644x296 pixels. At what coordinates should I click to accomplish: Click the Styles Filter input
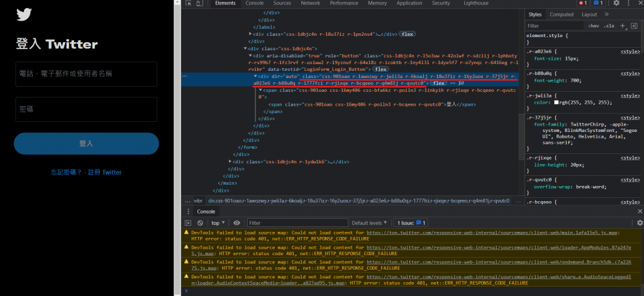coord(555,26)
